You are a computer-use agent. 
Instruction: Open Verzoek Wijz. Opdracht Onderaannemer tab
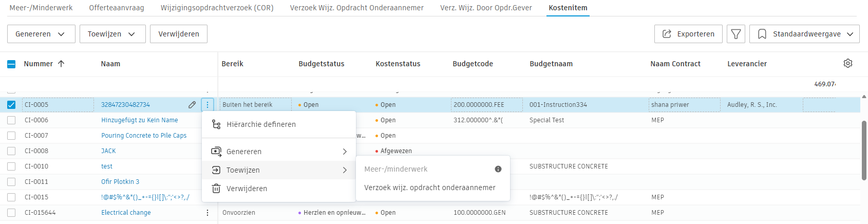coord(357,8)
